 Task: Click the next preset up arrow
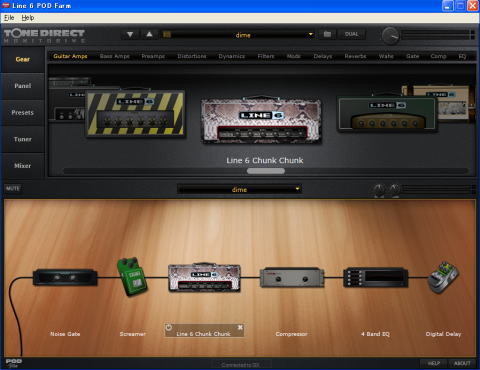pyautogui.click(x=149, y=34)
